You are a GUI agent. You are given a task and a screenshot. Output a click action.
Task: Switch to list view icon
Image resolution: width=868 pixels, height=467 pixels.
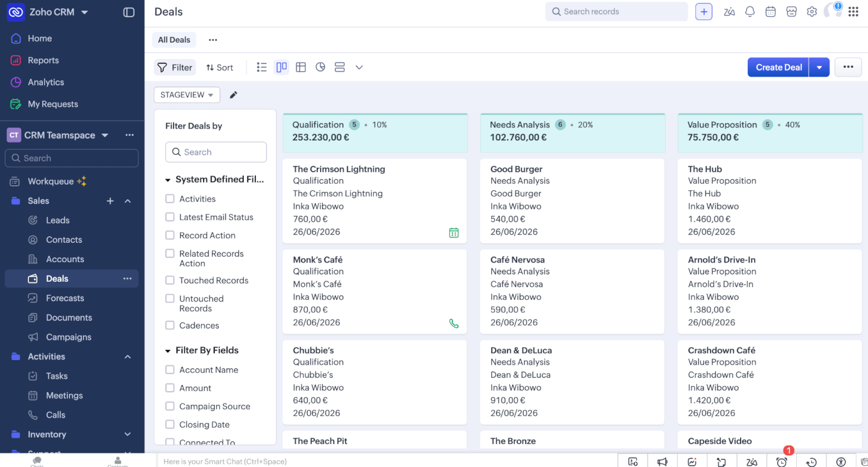tap(262, 67)
